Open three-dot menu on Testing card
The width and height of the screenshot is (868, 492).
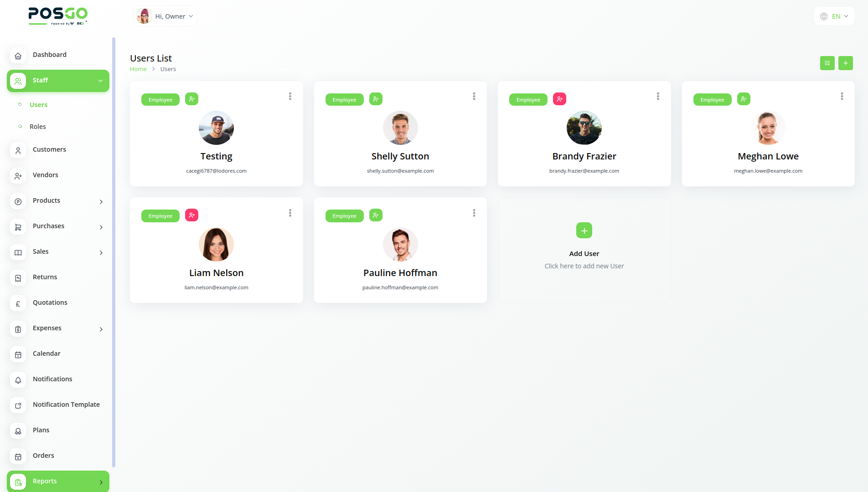tap(290, 97)
